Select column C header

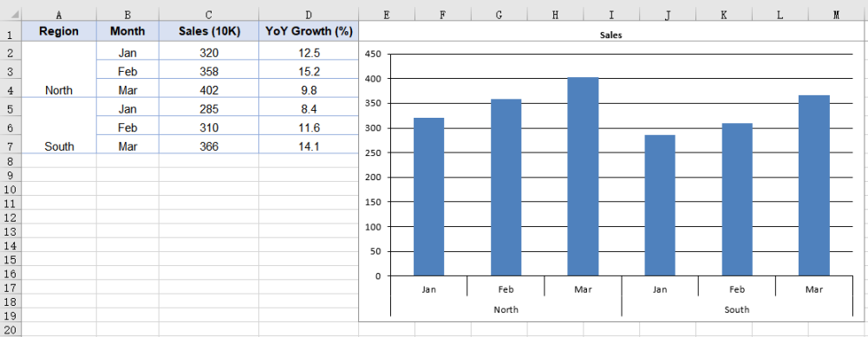(x=209, y=15)
